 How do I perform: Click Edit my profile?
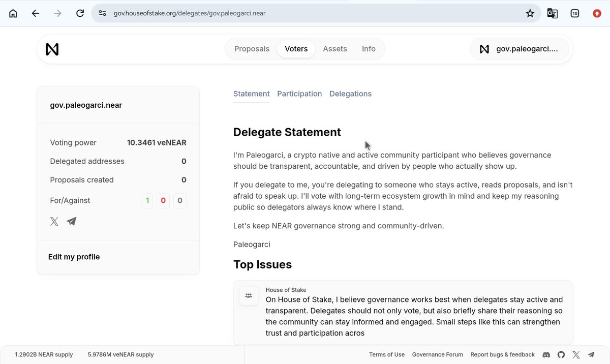(x=74, y=257)
